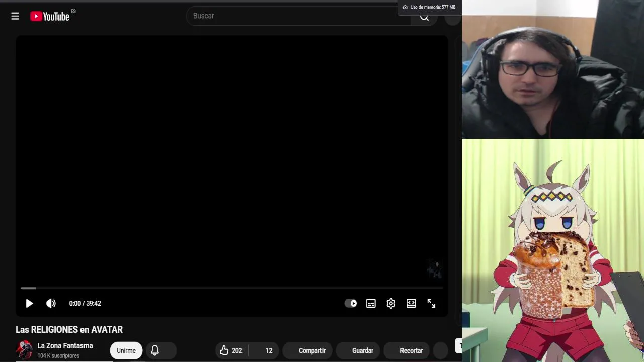Enter fullscreen mode
The height and width of the screenshot is (362, 644).
click(x=431, y=303)
